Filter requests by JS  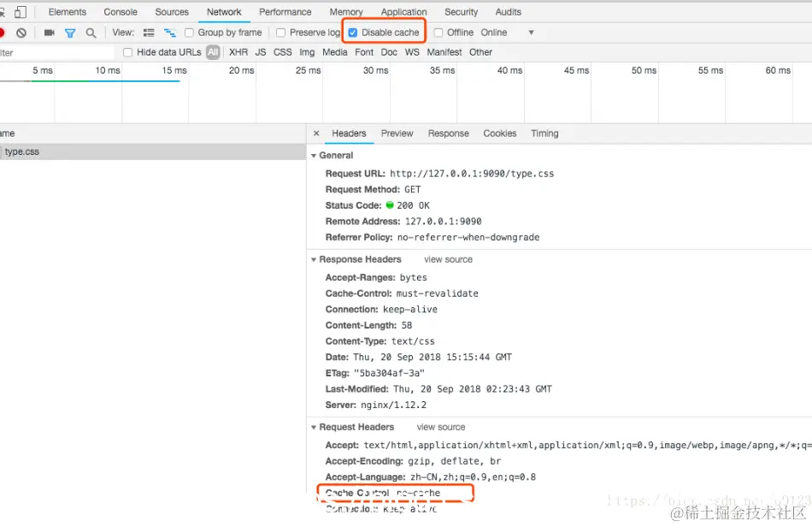261,52
